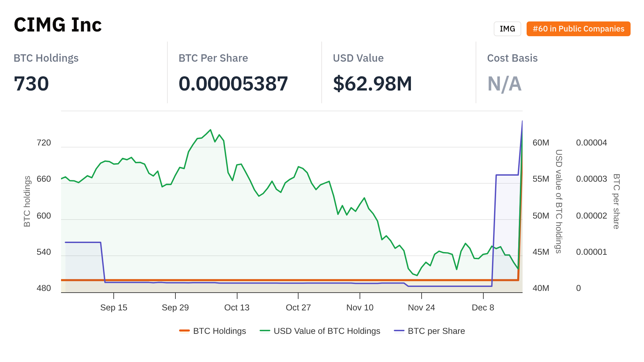This screenshot has height=362, width=644.
Task: Toggle BTC per Share legend series
Action: click(x=436, y=331)
